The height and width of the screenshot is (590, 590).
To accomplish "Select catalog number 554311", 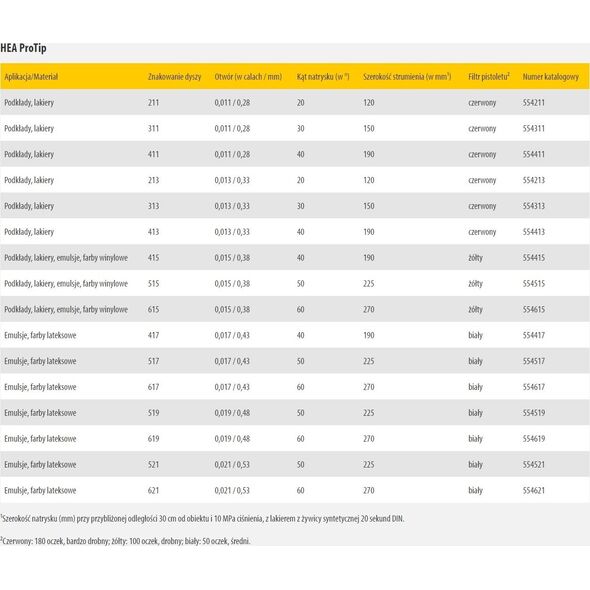I will tap(534, 128).
